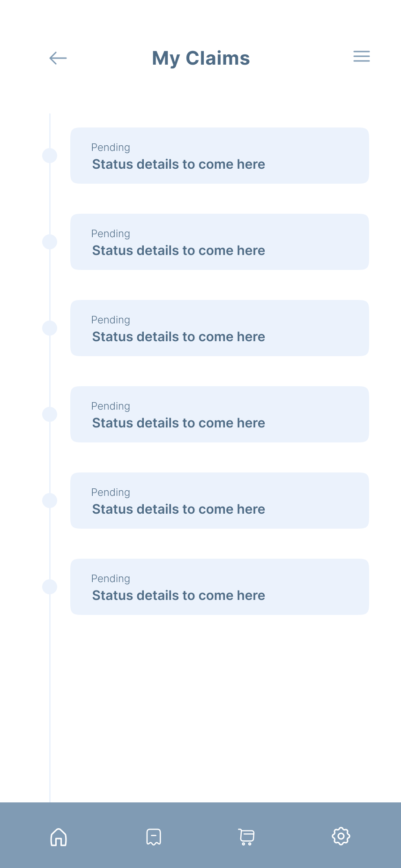Open the second Pending claim card
This screenshot has height=868, width=401.
[x=219, y=242]
